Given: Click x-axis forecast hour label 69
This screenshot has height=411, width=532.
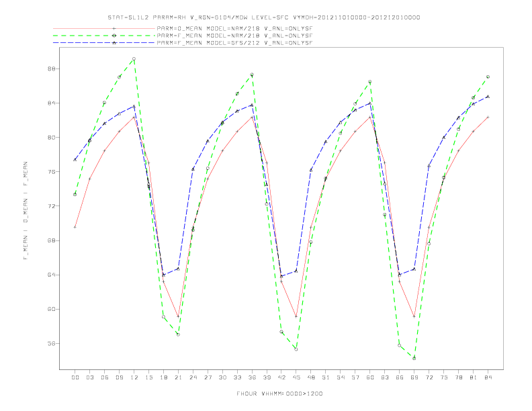Looking at the screenshot, I should click(x=414, y=377).
